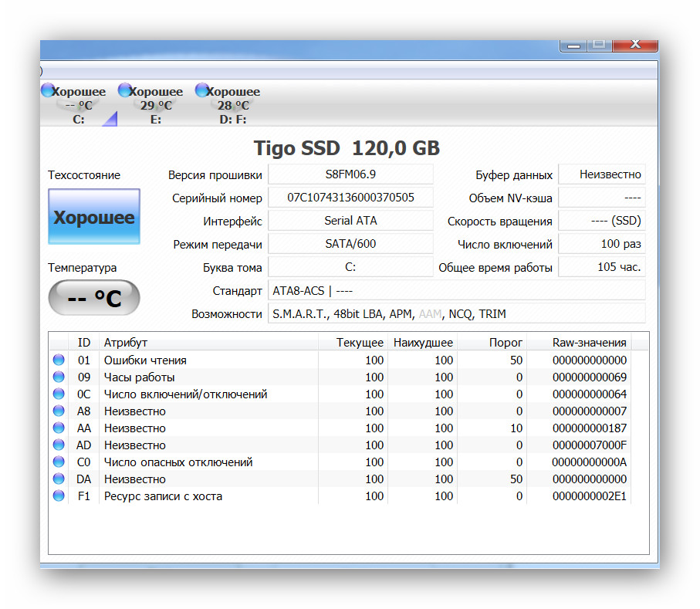
Task: Click the empty NV-cache size field
Action: (x=602, y=198)
